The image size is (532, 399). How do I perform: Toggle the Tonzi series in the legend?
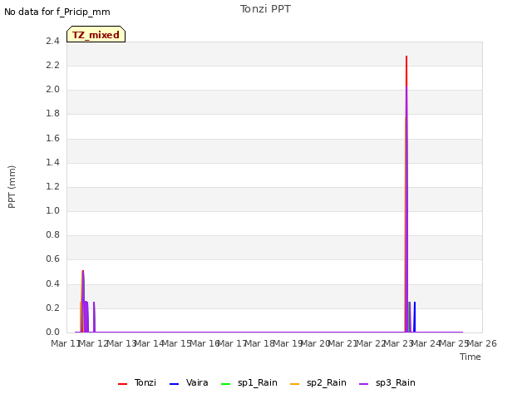(x=137, y=382)
